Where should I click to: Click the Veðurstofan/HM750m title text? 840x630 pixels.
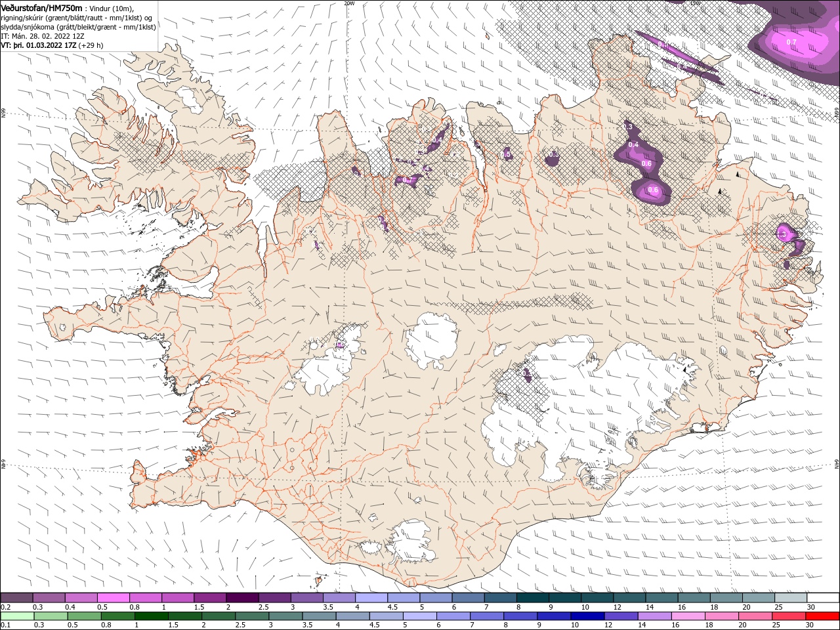(41, 7)
